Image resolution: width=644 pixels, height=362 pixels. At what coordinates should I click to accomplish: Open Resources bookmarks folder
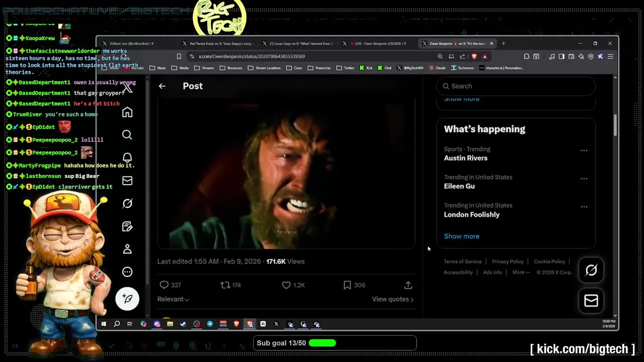pyautogui.click(x=231, y=68)
